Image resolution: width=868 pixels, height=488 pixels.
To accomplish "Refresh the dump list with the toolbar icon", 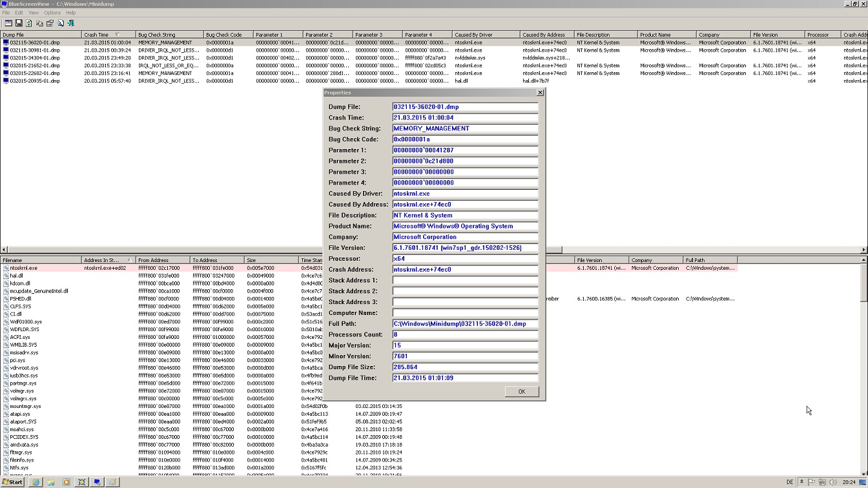I will coord(28,23).
